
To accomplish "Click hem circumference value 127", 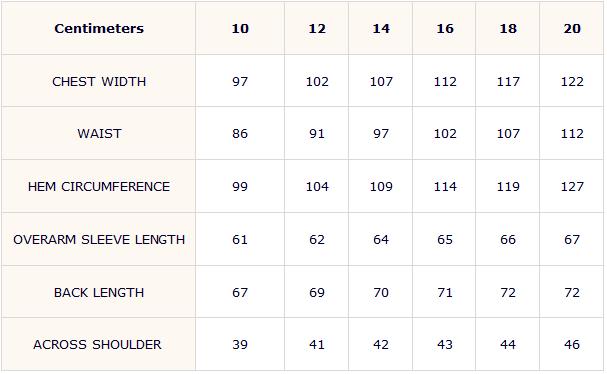I will click(572, 187).
